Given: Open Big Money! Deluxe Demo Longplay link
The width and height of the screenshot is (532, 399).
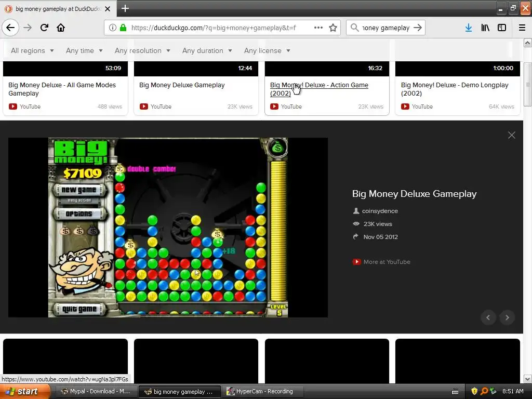Looking at the screenshot, I should coord(455,89).
